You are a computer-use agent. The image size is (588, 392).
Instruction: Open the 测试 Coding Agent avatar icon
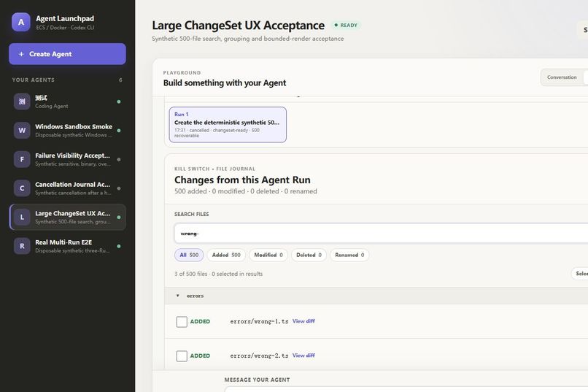[x=22, y=101]
